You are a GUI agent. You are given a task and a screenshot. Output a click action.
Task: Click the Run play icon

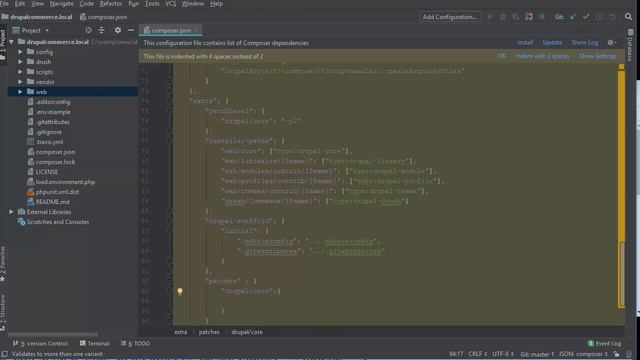(490, 17)
